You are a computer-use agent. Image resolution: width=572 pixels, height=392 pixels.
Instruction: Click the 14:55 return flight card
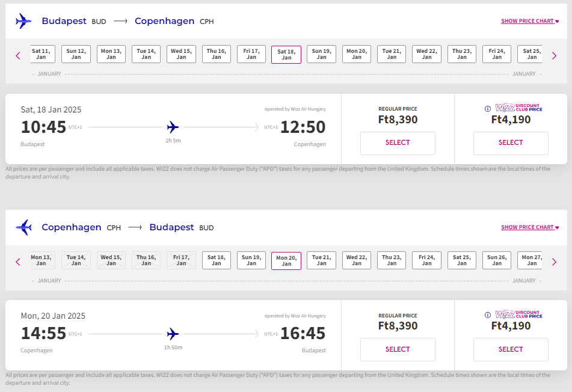[173, 334]
